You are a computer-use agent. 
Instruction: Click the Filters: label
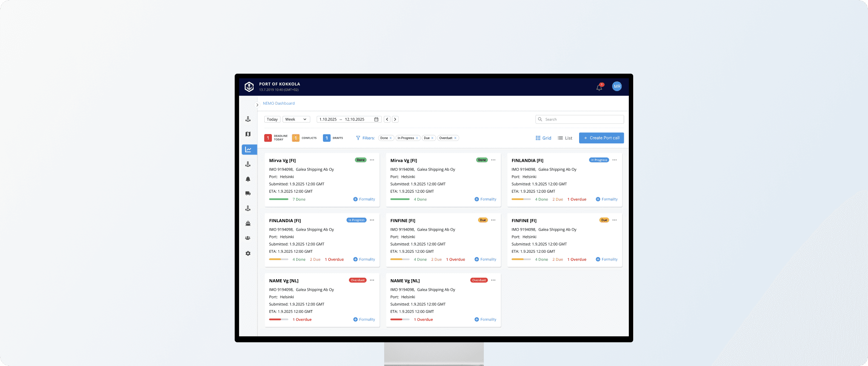pos(368,138)
